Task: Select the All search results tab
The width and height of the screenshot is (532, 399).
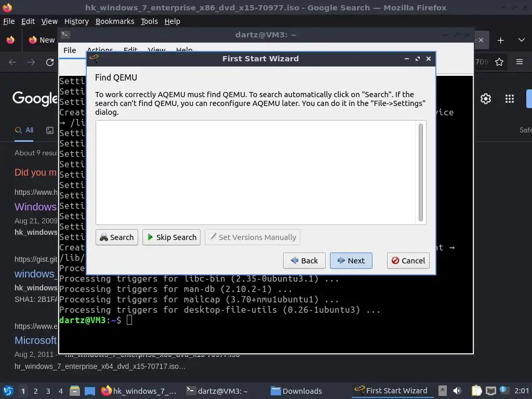Action: pyautogui.click(x=24, y=130)
